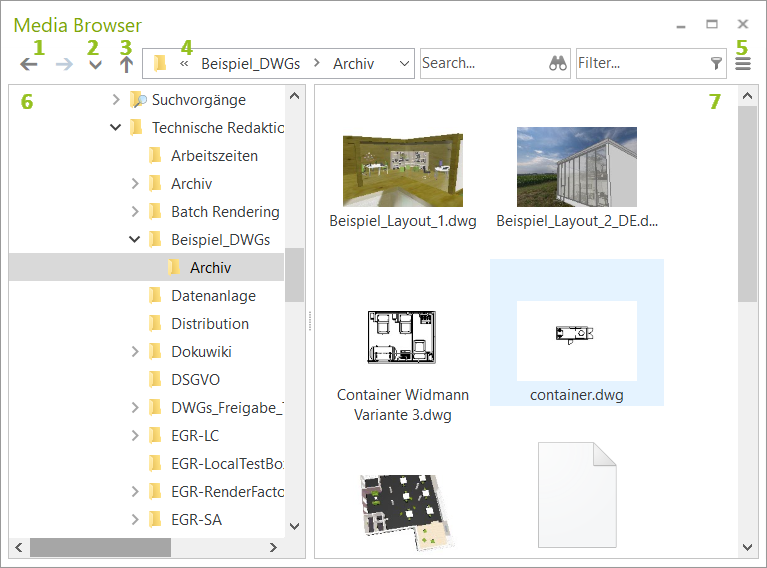Expand the EGR-RenderFactory folder

(x=135, y=492)
